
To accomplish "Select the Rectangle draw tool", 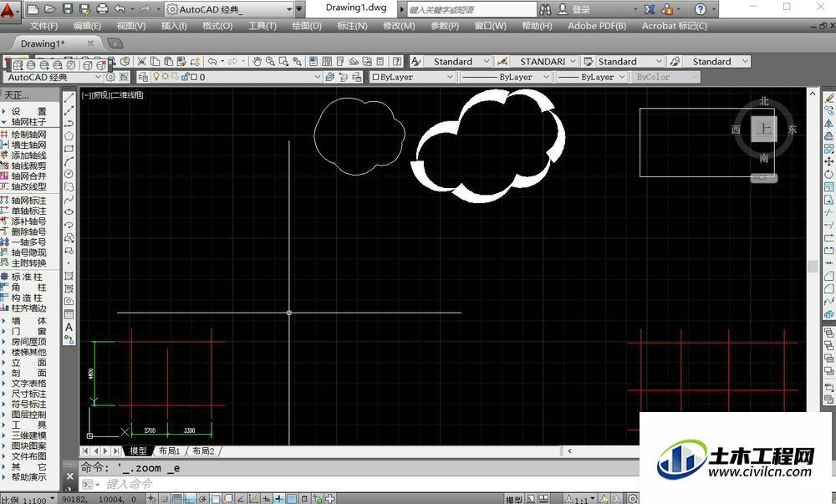I will [x=69, y=149].
